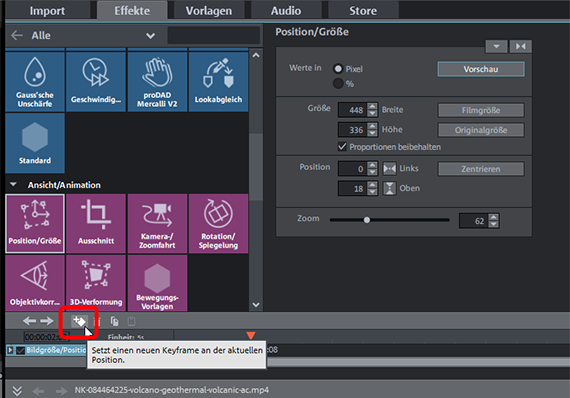570x398 pixels.
Task: Toggle the Bildgröße/Position track checkbox
Action: (x=20, y=350)
